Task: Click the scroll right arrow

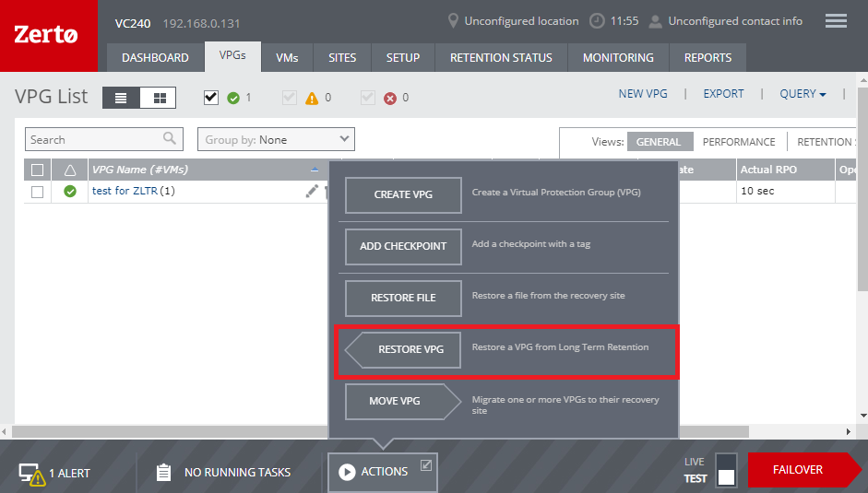Action: click(849, 431)
